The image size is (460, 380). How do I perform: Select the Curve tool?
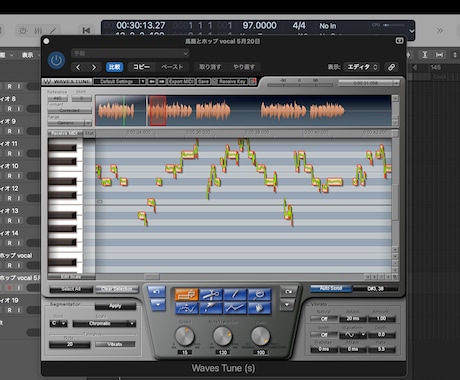click(186, 308)
